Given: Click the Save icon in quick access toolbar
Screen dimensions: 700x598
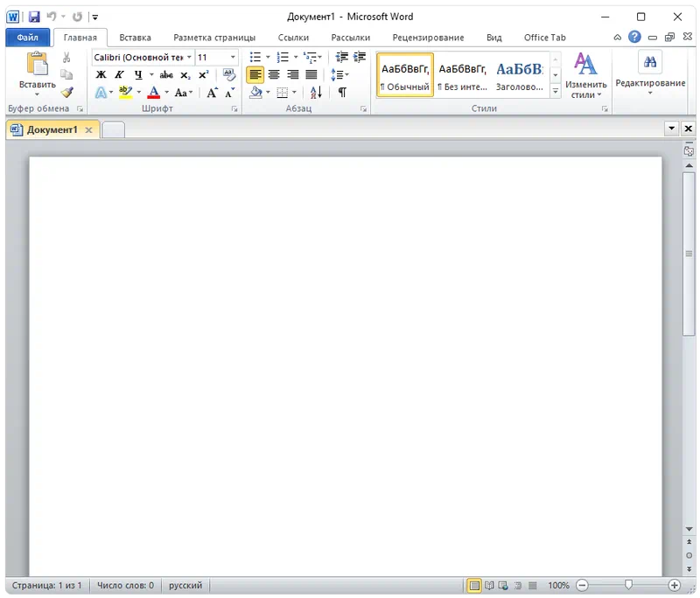Looking at the screenshot, I should coord(34,17).
